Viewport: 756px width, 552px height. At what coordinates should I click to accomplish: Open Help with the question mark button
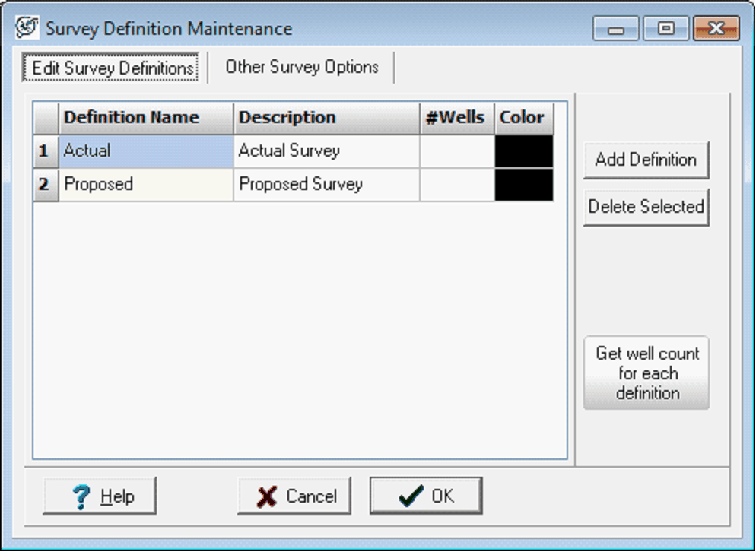click(100, 496)
